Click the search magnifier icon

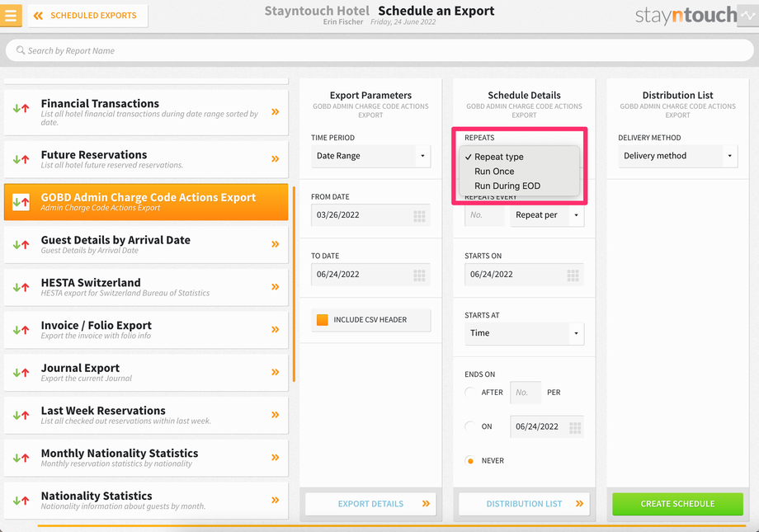point(21,50)
